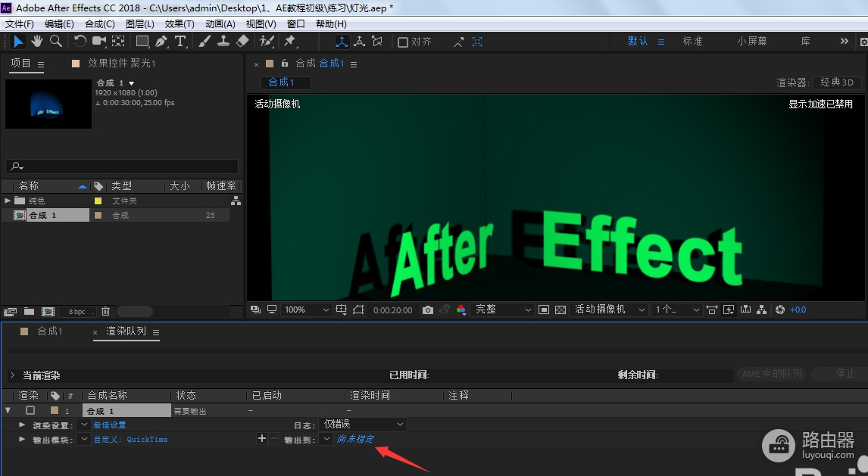Image resolution: width=868 pixels, height=476 pixels.
Task: Click the Interpret Footage icon in Project panel
Action: pyautogui.click(x=9, y=311)
